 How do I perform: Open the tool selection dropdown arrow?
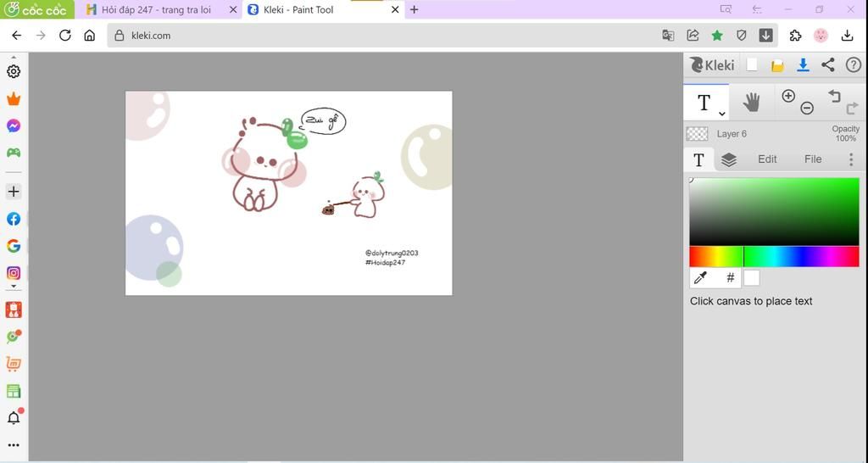tap(722, 114)
